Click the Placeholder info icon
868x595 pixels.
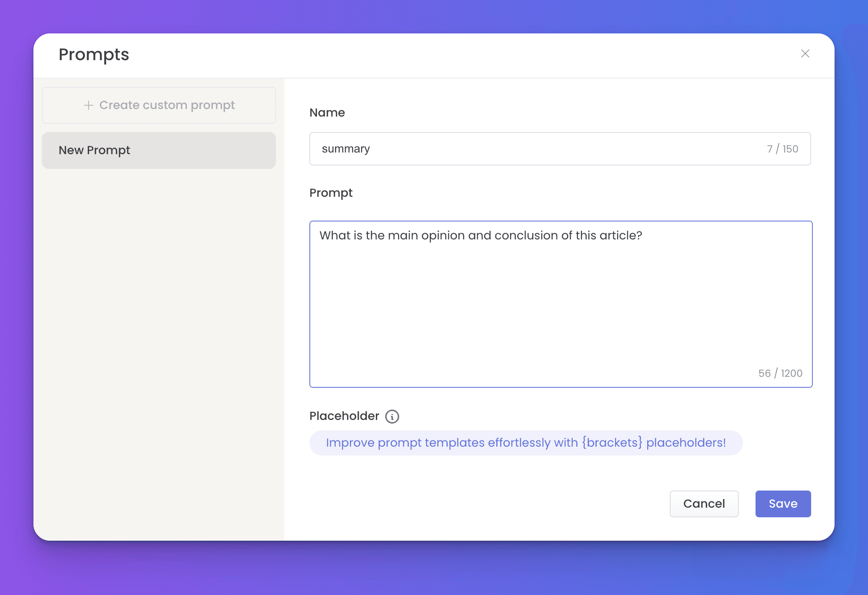[392, 417]
